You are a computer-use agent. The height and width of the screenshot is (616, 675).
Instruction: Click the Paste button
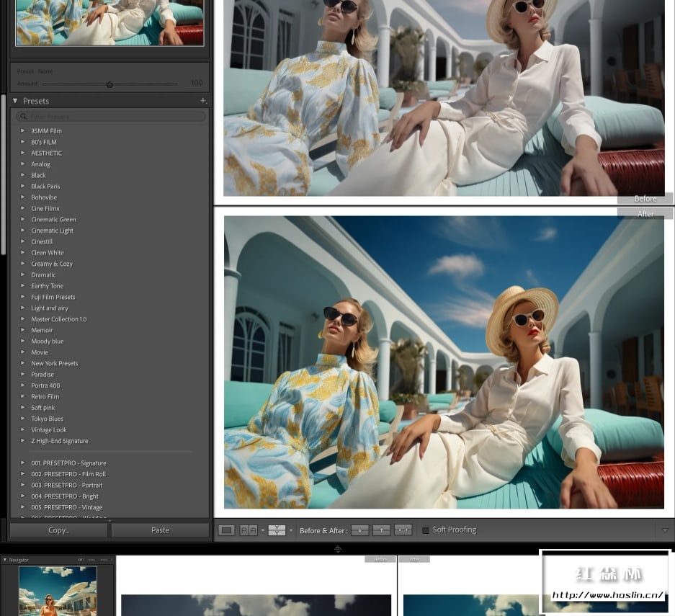pyautogui.click(x=160, y=530)
